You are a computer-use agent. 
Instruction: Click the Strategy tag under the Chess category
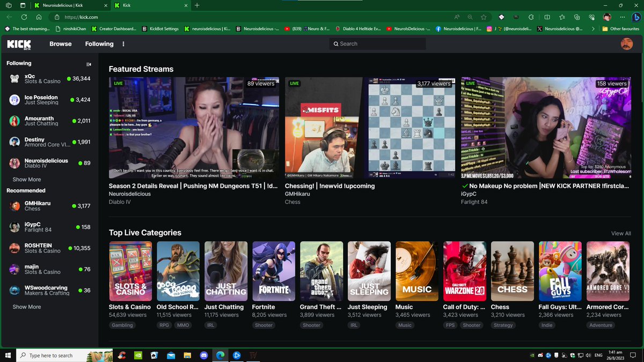pyautogui.click(x=503, y=325)
